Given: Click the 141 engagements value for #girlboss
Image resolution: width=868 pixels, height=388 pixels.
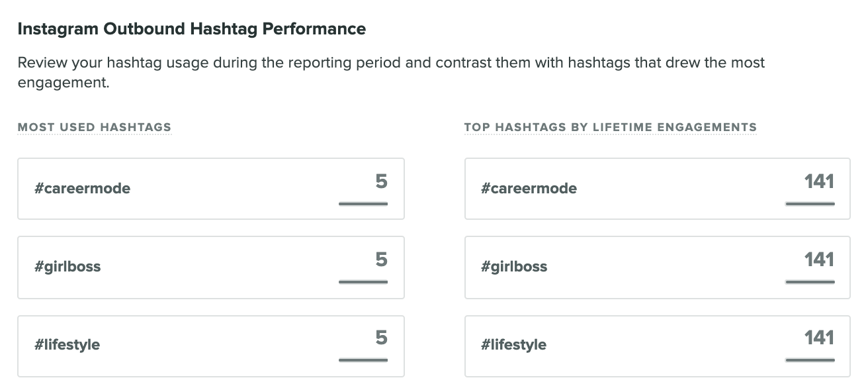Looking at the screenshot, I should 819,260.
